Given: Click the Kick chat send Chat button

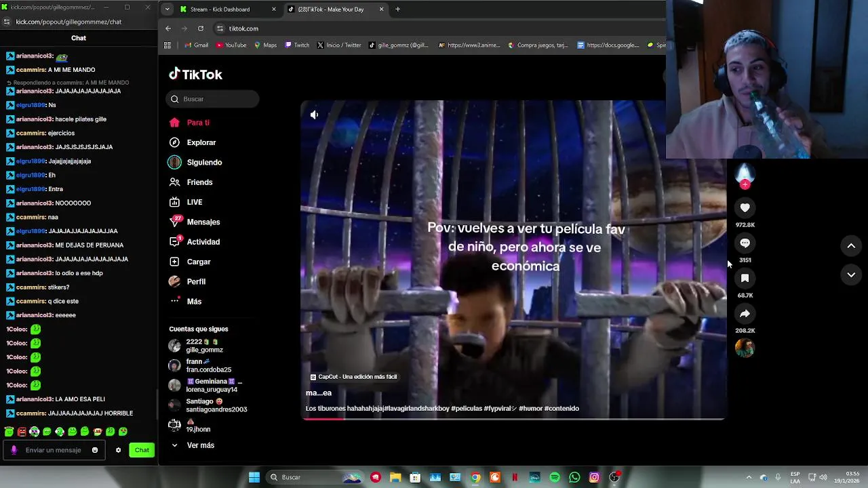Looking at the screenshot, I should pyautogui.click(x=142, y=450).
